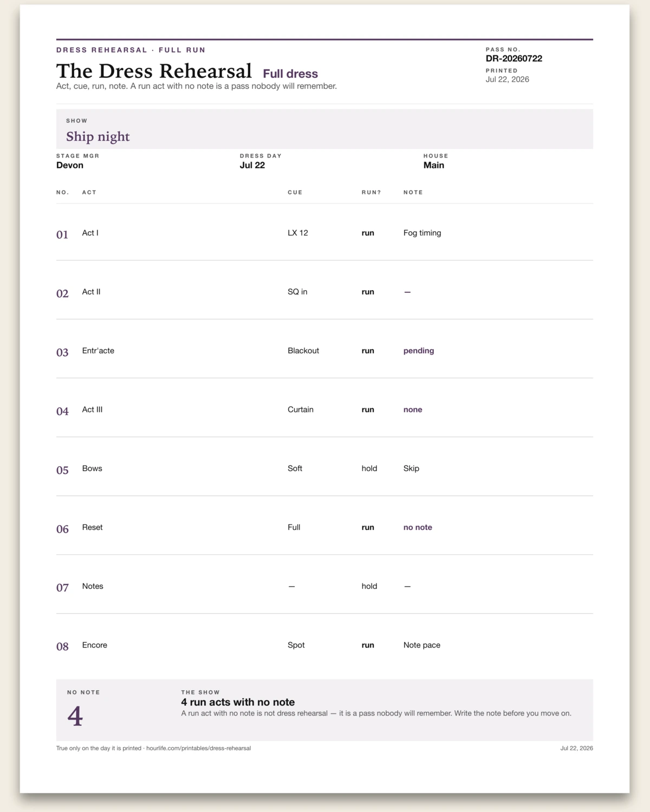This screenshot has width=650, height=812.
Task: Click the Blackout cue on row 03
Action: click(303, 351)
